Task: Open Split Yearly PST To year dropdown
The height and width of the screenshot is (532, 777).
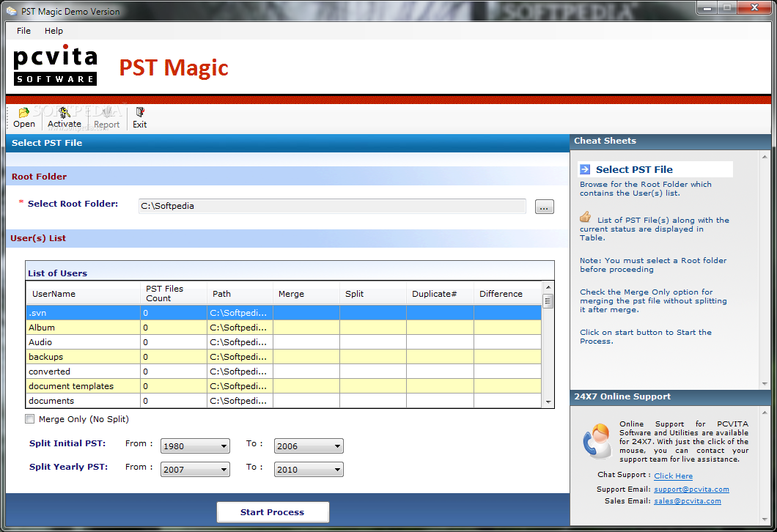Action: point(308,469)
